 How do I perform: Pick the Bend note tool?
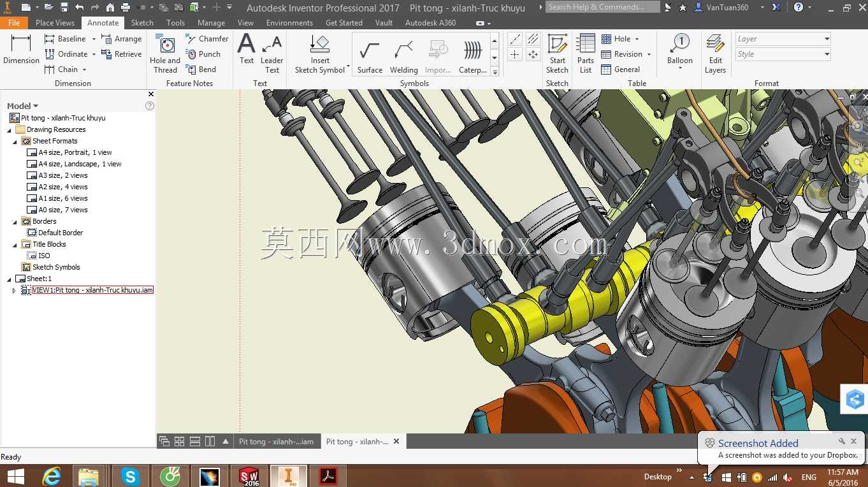coord(201,69)
